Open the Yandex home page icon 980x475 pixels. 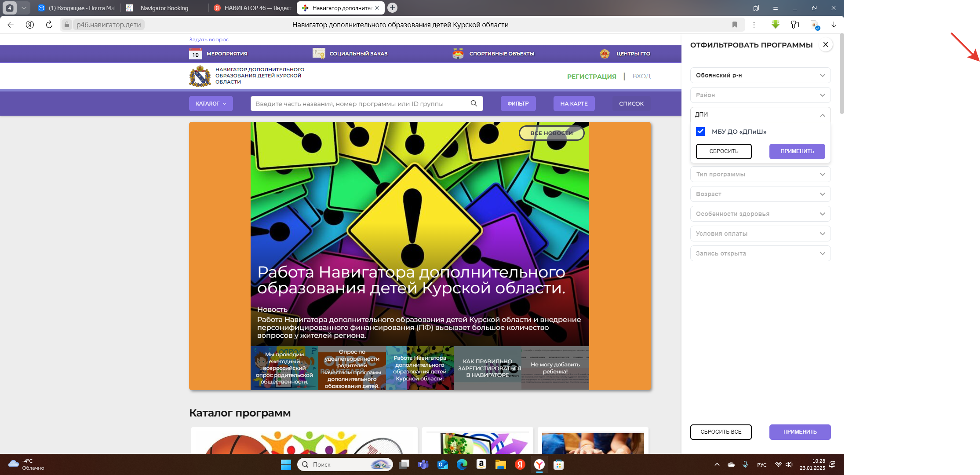click(x=30, y=25)
